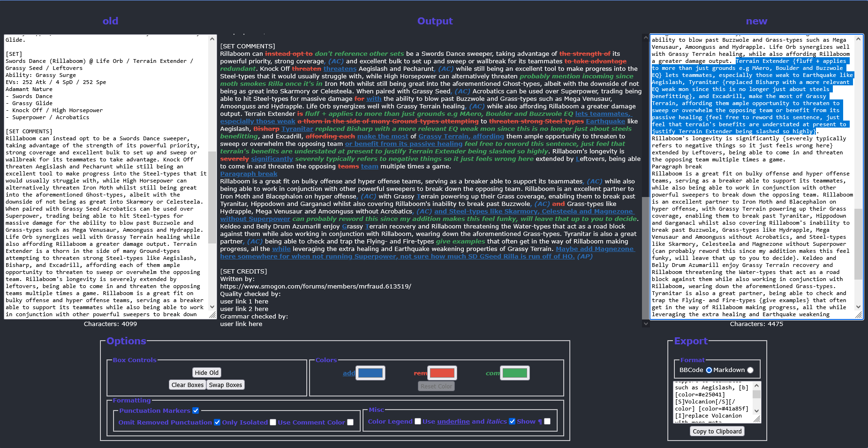The height and width of the screenshot is (448, 868).
Task: Click the 'add' color label
Action: click(348, 373)
